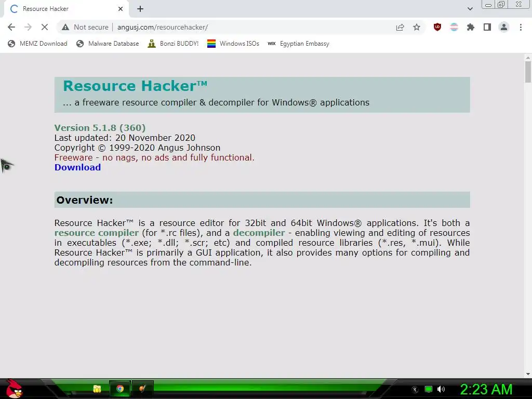Open Bonzi BUDDY! bookmark

coord(173,44)
